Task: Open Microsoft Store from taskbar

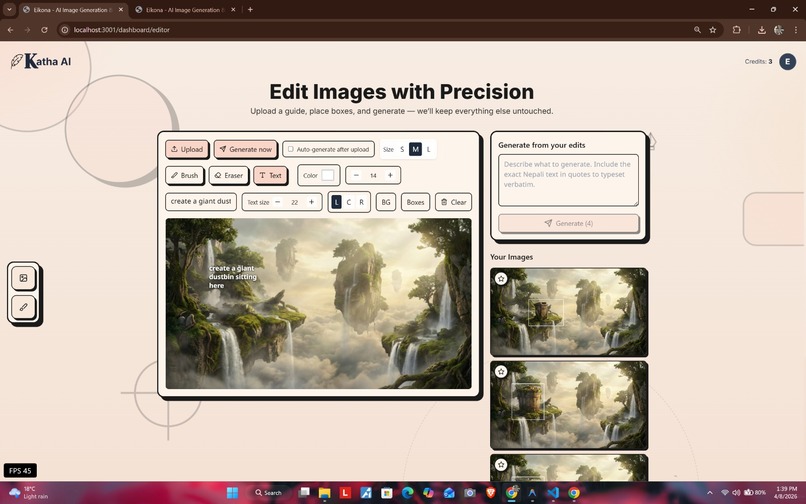Action: (x=387, y=493)
